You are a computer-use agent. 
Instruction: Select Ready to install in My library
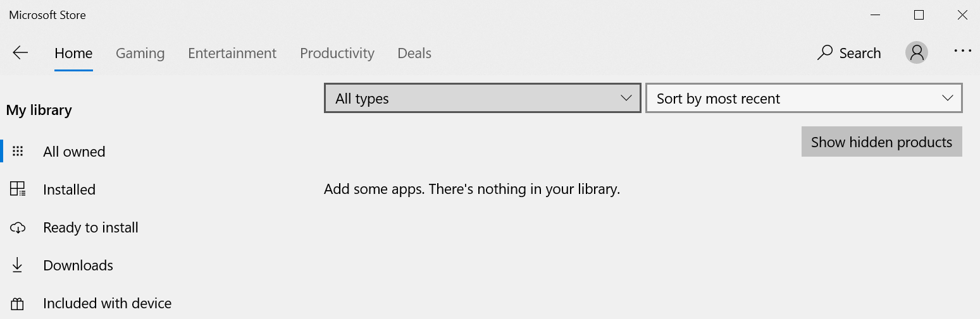[90, 227]
